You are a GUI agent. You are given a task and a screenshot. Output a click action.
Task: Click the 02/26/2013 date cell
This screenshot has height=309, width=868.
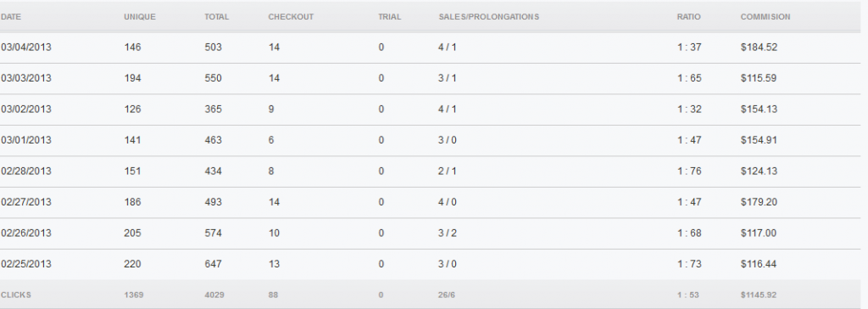coord(26,233)
